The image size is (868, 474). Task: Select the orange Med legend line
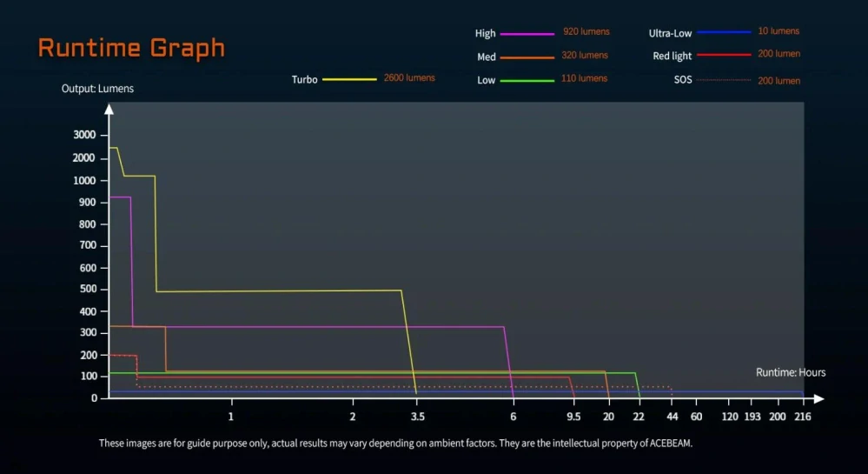pyautogui.click(x=527, y=57)
